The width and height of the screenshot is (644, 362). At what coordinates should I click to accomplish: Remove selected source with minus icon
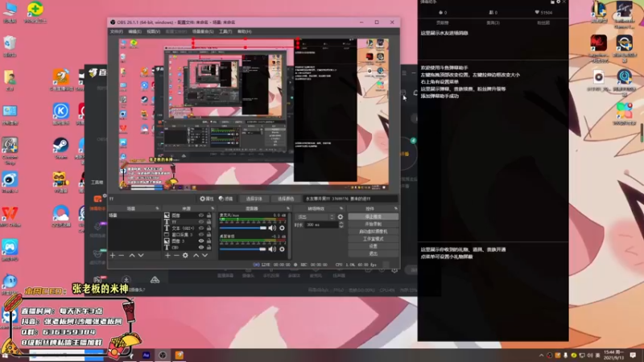176,255
